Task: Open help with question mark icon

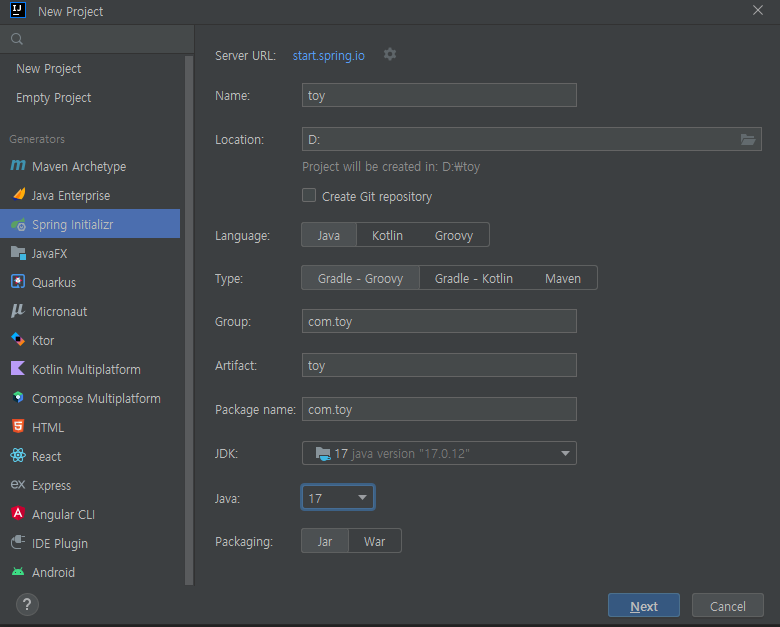Action: click(27, 605)
